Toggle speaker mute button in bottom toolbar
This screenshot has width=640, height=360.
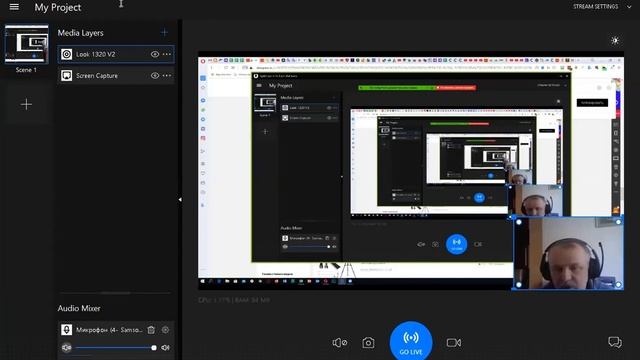[x=340, y=343]
